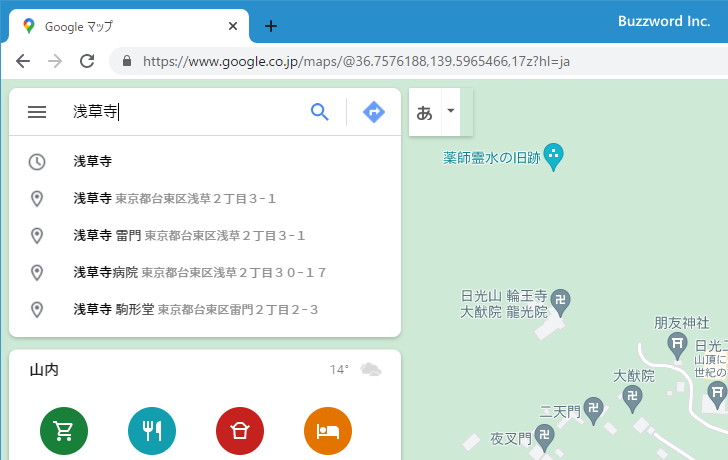Open directions with the blue arrow icon

click(374, 112)
